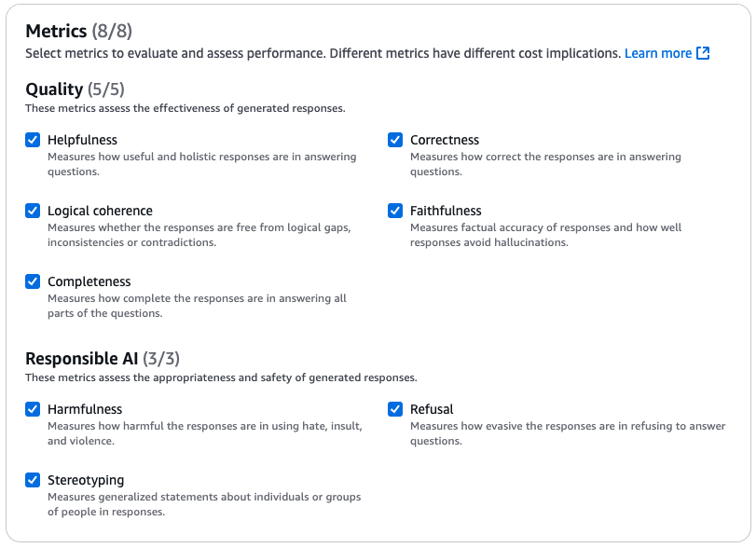This screenshot has height=548, width=756.
Task: Click the Completeness label text
Action: 89,281
